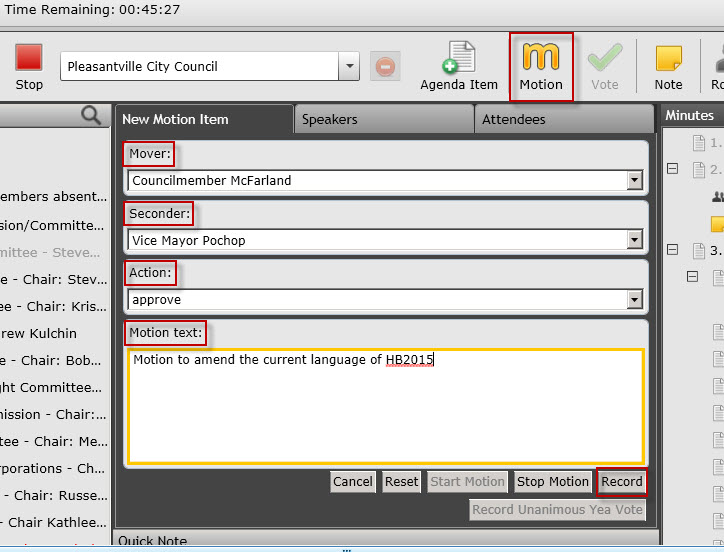The height and width of the screenshot is (552, 724).
Task: Select the New Motion Item tab
Action: [x=203, y=119]
